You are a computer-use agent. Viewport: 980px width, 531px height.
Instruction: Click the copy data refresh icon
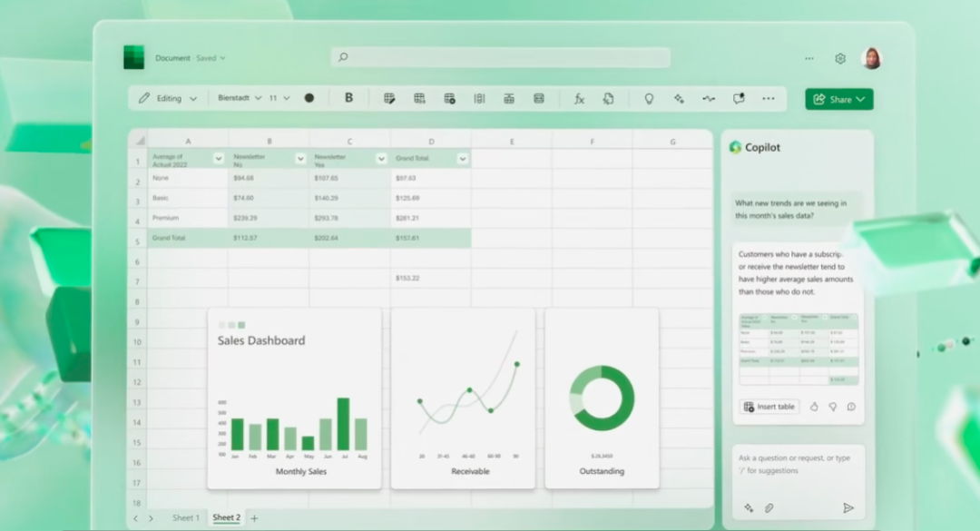click(609, 98)
